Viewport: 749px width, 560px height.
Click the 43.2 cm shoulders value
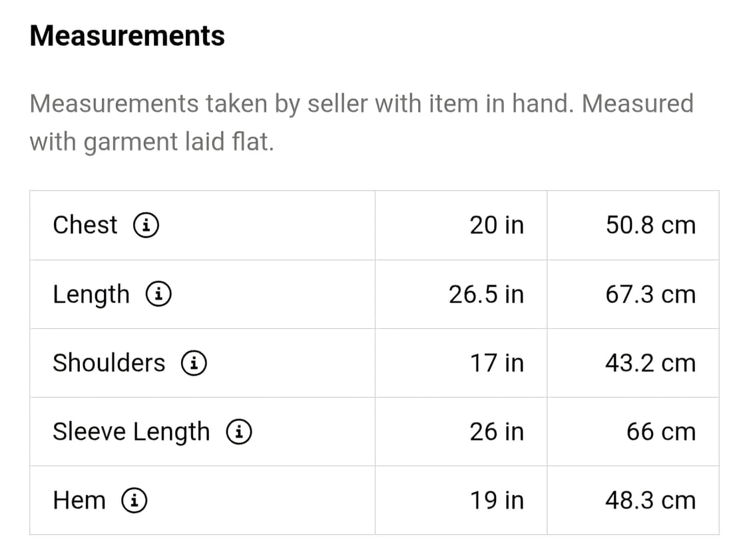coord(650,363)
